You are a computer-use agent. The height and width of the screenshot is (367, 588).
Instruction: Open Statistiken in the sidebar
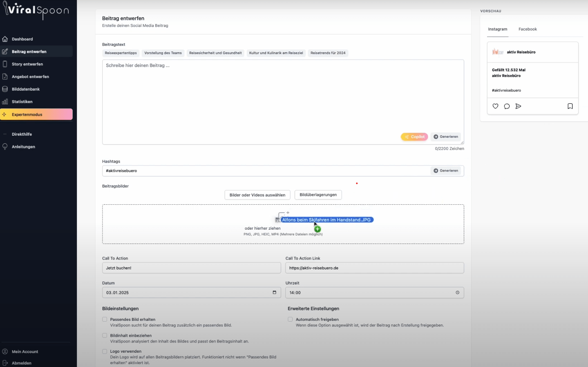point(22,102)
